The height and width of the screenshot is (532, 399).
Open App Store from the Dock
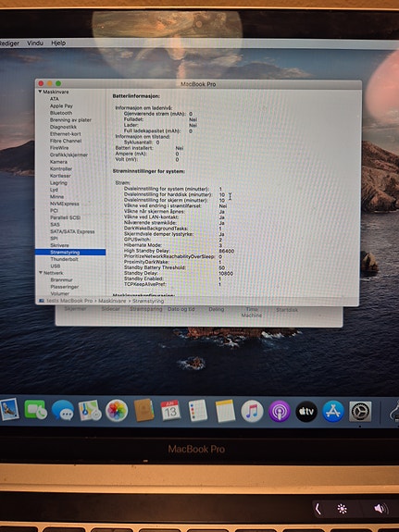[333, 411]
